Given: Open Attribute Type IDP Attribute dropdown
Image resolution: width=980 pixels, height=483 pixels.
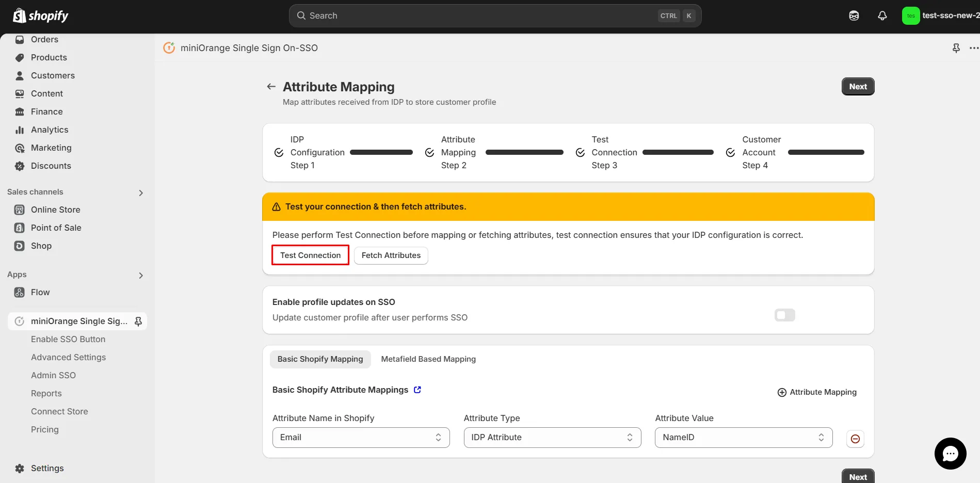Looking at the screenshot, I should pos(553,438).
